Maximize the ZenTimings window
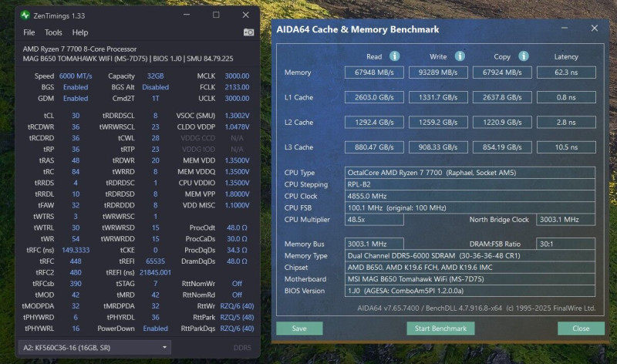The width and height of the screenshot is (617, 364). 216,15
